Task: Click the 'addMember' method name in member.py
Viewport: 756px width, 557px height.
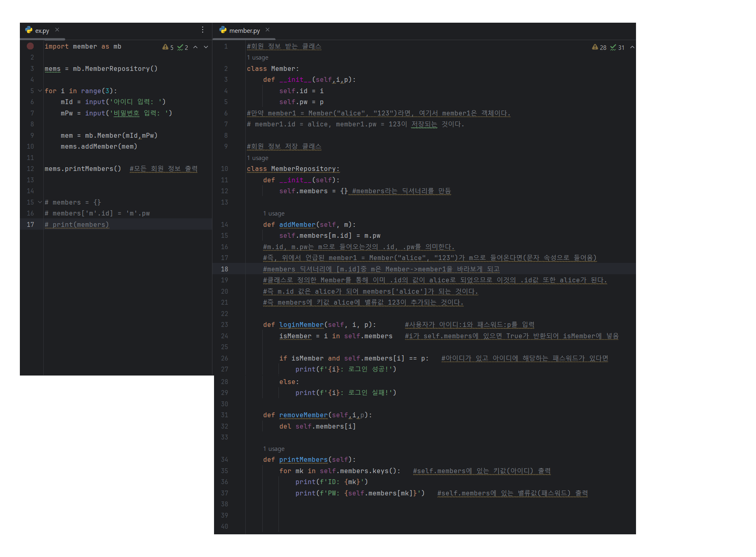Action: (298, 225)
